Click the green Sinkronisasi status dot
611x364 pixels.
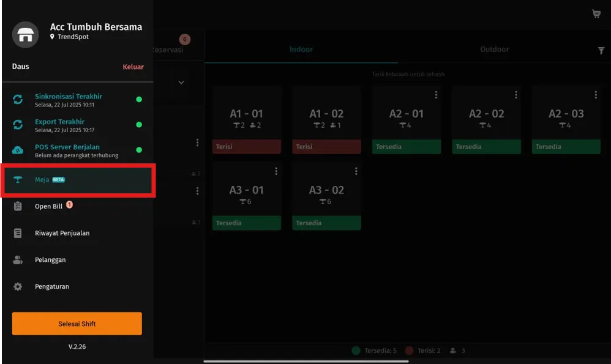click(139, 100)
